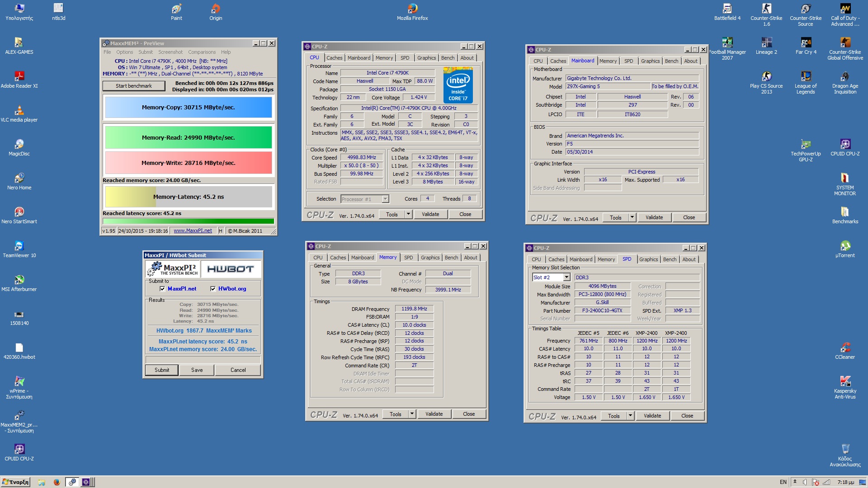This screenshot has height=488, width=868.
Task: Open Kaspersky Anti-Virus desktop icon
Action: click(845, 388)
